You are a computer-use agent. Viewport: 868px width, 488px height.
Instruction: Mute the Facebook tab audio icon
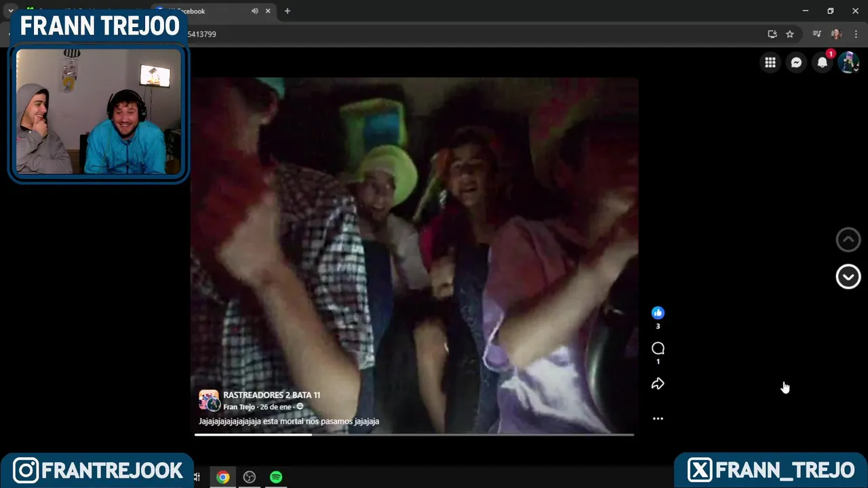255,11
